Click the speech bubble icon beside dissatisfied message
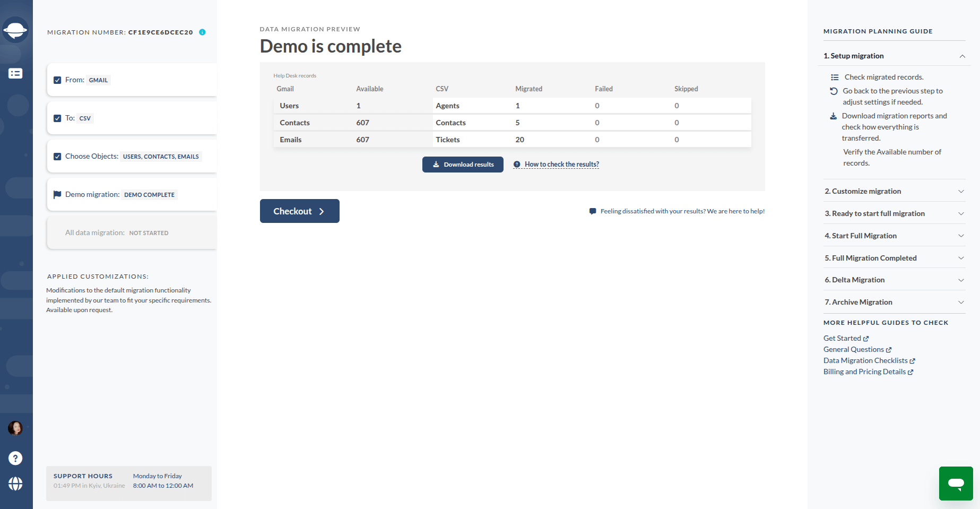The width and height of the screenshot is (980, 509). click(592, 211)
